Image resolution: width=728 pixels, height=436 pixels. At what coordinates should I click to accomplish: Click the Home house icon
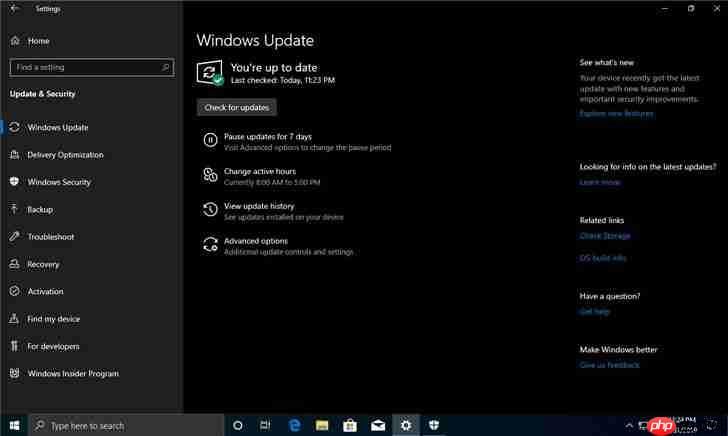[15, 41]
